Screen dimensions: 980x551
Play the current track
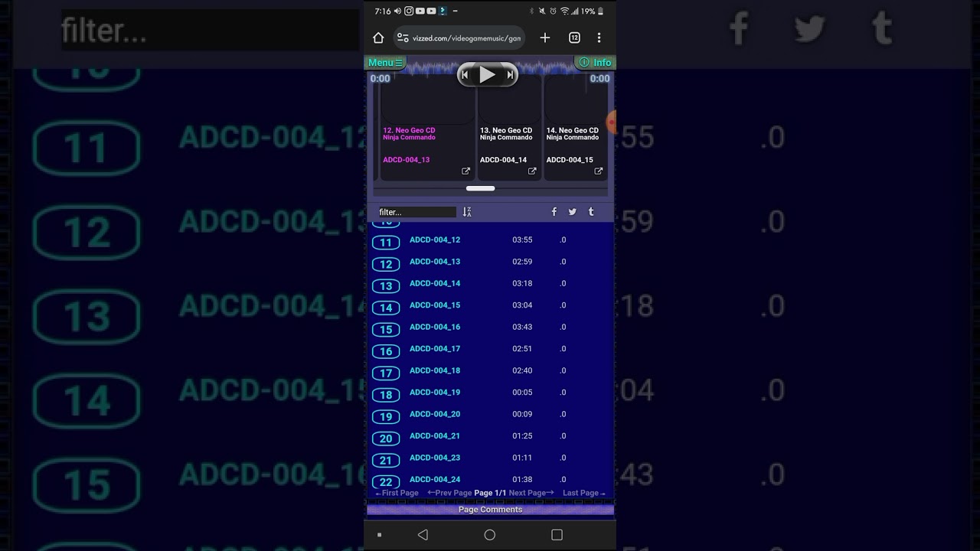487,74
